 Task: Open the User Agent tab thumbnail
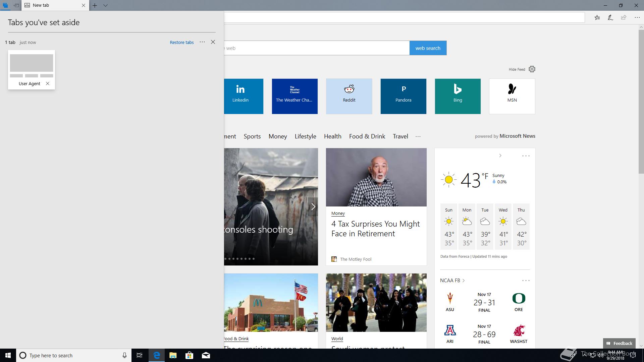pos(31,63)
